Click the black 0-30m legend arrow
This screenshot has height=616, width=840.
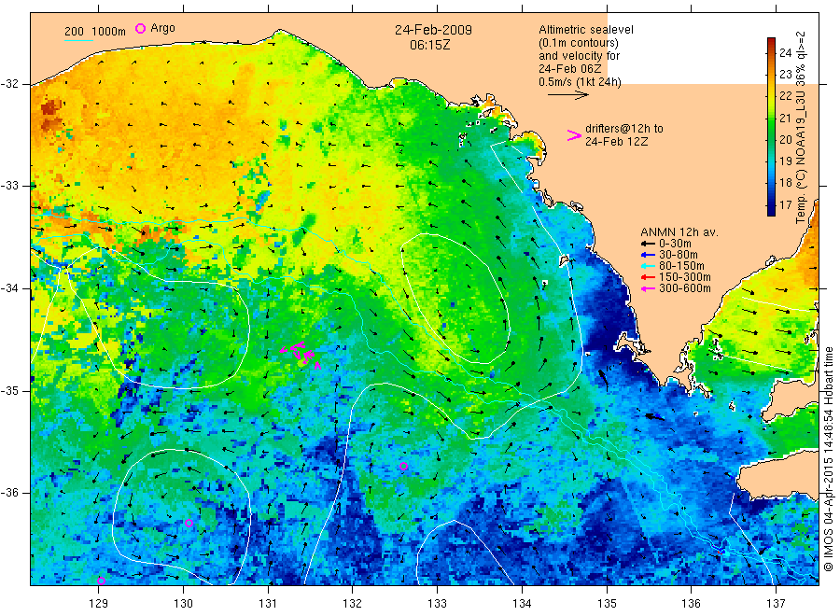[649, 244]
